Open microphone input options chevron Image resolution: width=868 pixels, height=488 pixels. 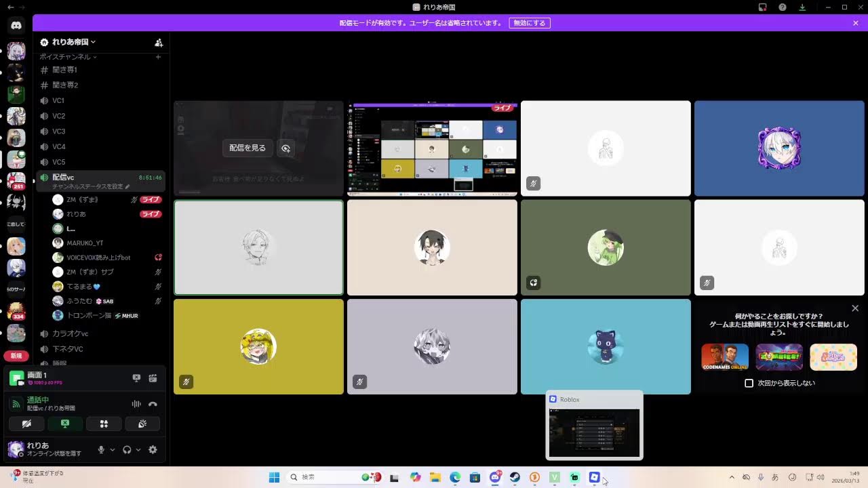tap(113, 449)
